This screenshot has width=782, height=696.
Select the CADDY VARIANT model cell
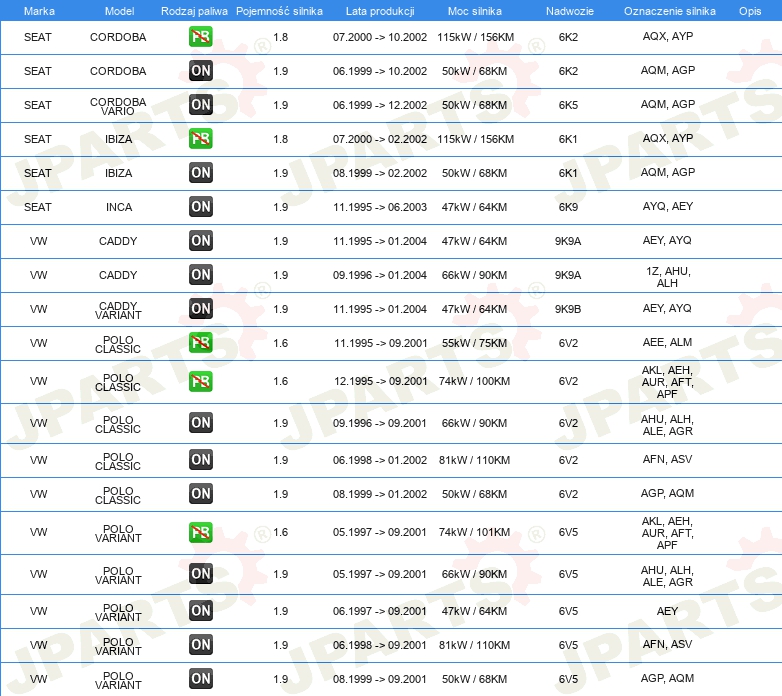pyautogui.click(x=118, y=310)
